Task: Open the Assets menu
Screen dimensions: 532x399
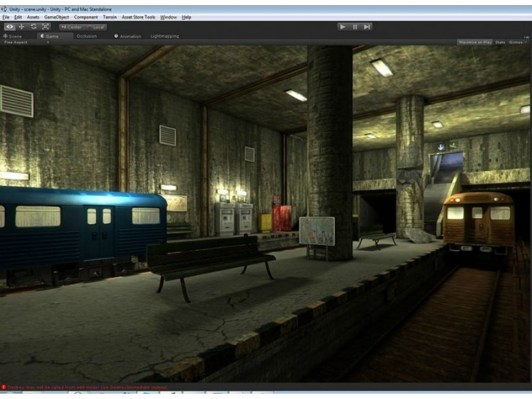Action: coord(33,17)
